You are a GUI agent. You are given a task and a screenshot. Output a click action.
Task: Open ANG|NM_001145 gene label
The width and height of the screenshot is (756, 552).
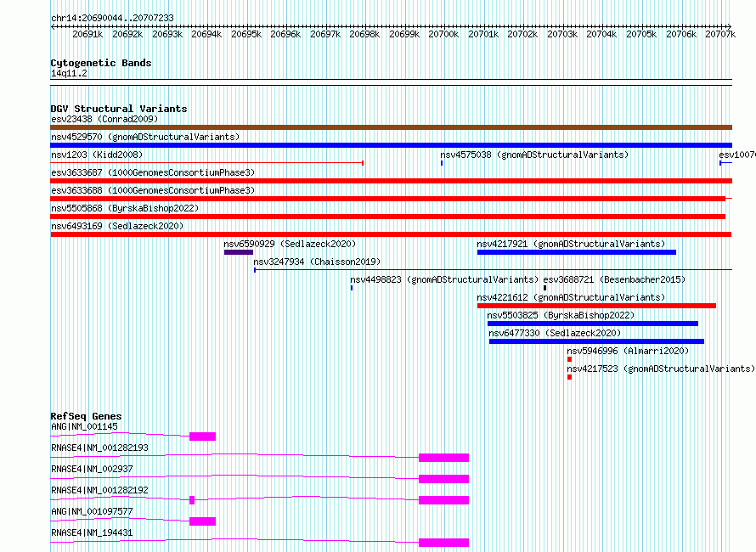(84, 426)
